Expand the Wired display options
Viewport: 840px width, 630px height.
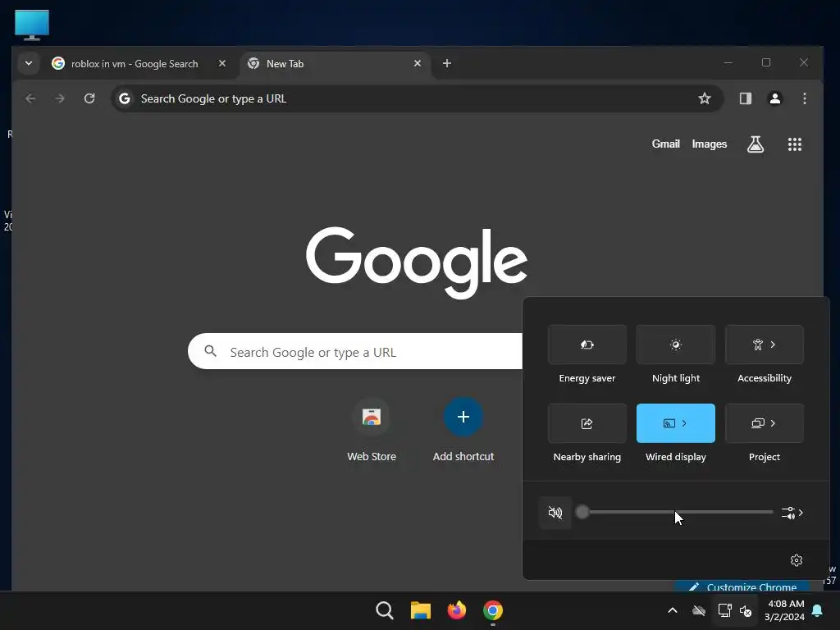click(x=684, y=423)
